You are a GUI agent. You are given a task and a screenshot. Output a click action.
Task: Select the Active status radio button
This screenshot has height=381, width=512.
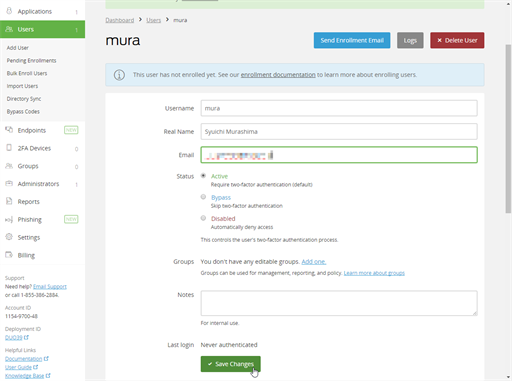click(203, 176)
